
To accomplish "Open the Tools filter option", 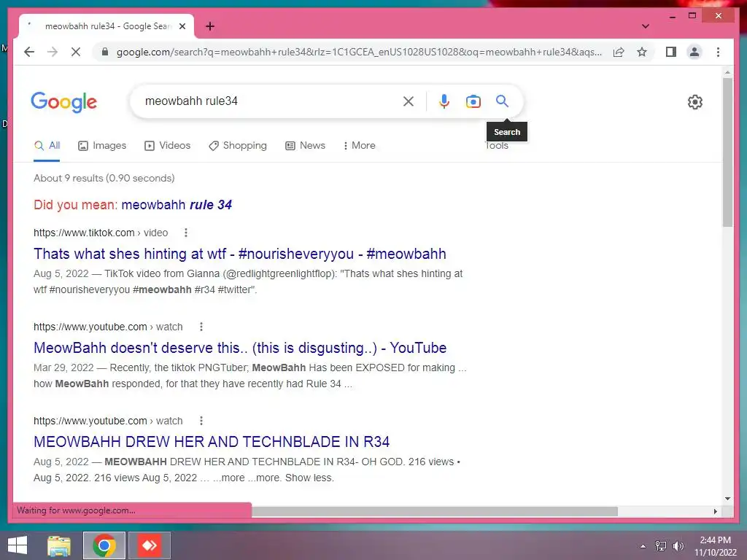I will pyautogui.click(x=497, y=146).
